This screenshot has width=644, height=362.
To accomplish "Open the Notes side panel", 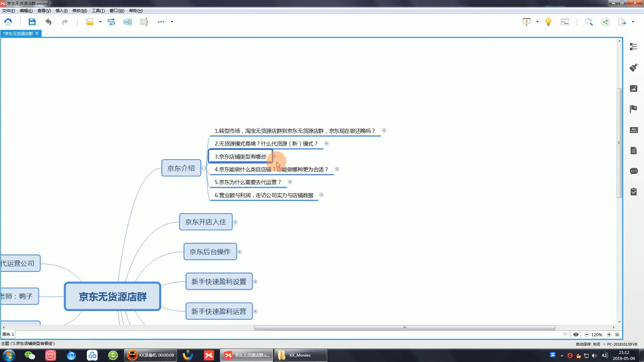I will point(633,150).
